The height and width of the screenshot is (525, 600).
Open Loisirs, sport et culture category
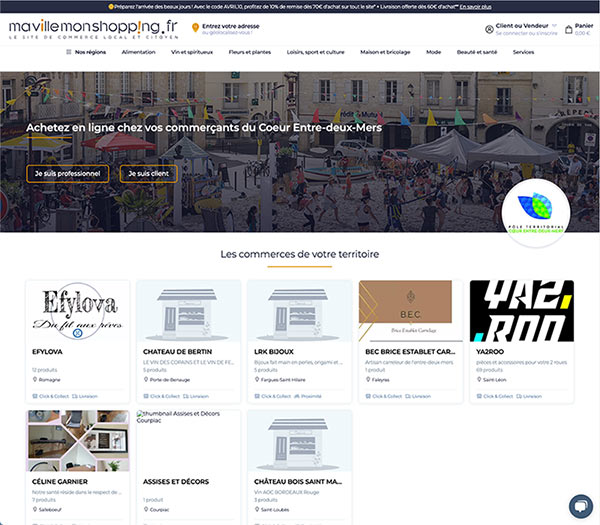[316, 52]
